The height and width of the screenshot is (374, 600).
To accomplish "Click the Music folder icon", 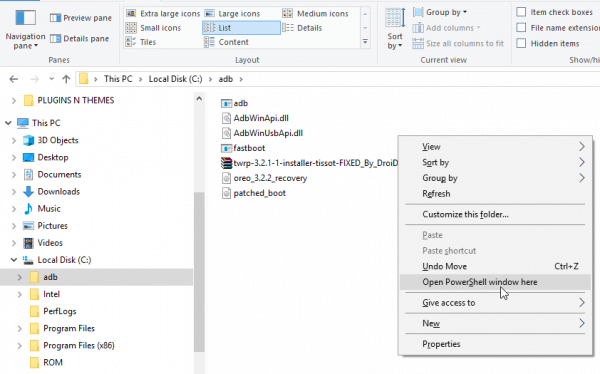I will click(28, 209).
